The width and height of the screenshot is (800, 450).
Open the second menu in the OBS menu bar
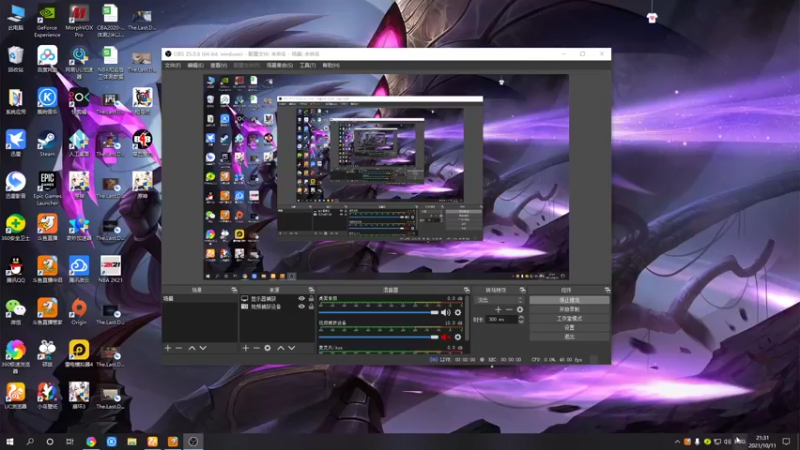click(195, 65)
